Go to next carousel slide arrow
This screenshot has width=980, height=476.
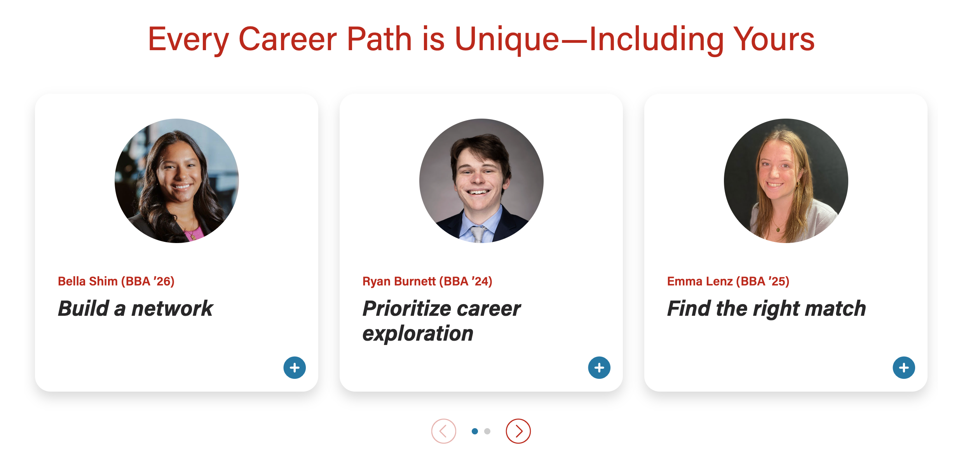tap(518, 431)
